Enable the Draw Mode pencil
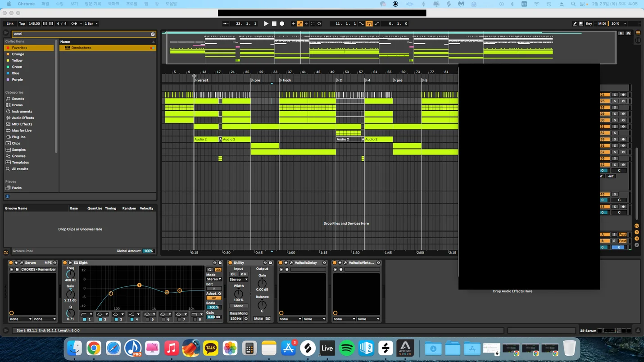Screen dimensions: 644x362 point(575,23)
